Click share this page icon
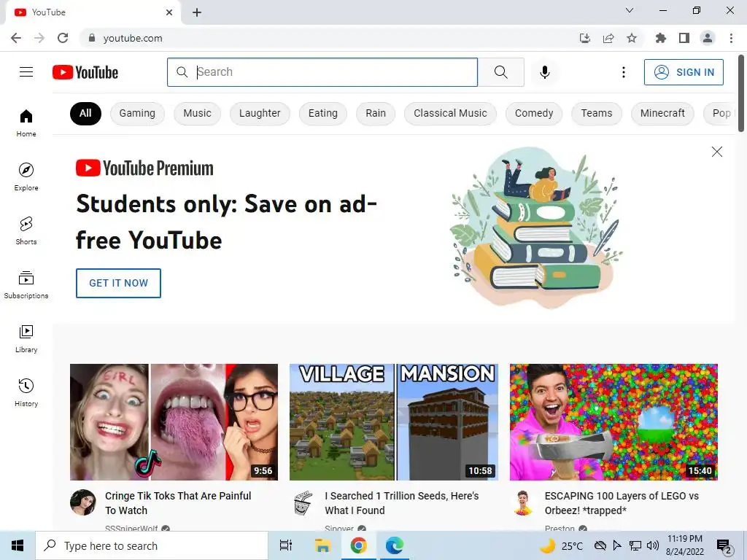The width and height of the screenshot is (747, 560). pos(608,38)
